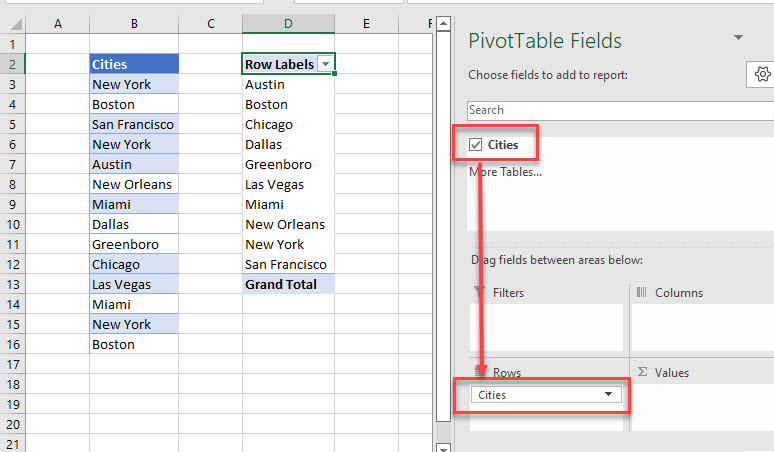Select column B header
774x452 pixels.
pos(134,23)
